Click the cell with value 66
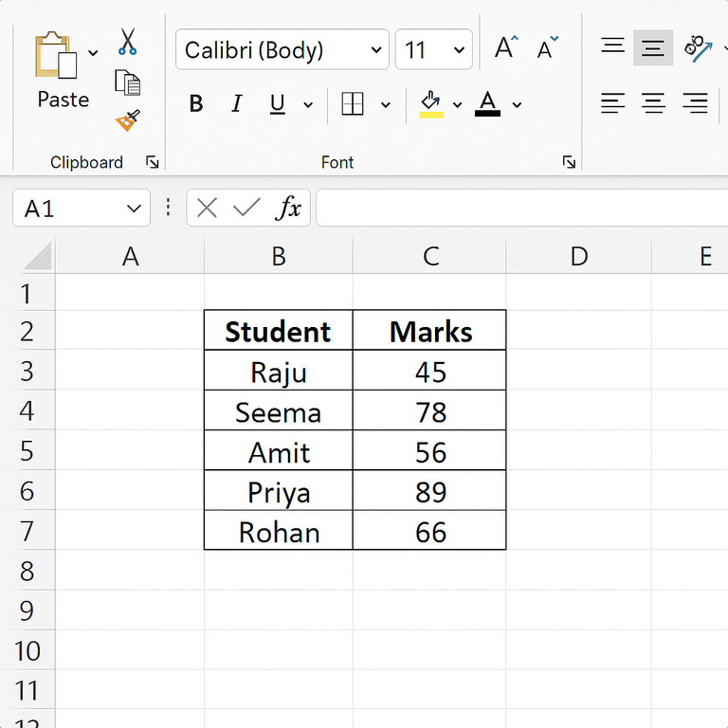Screen dimensions: 728x728 pyautogui.click(x=429, y=530)
